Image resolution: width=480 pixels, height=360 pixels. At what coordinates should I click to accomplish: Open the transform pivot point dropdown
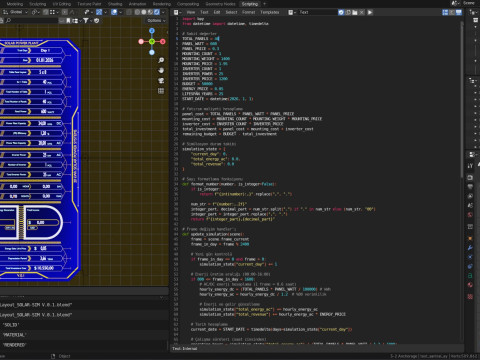click(36, 12)
